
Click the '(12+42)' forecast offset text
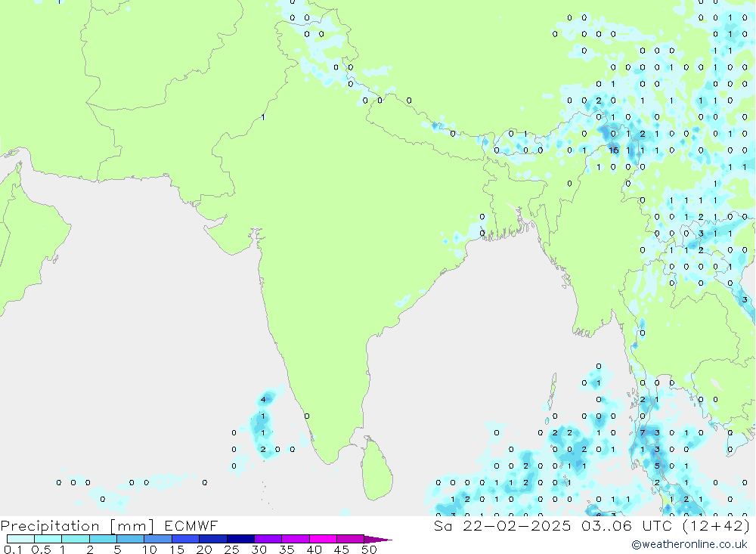[717, 525]
